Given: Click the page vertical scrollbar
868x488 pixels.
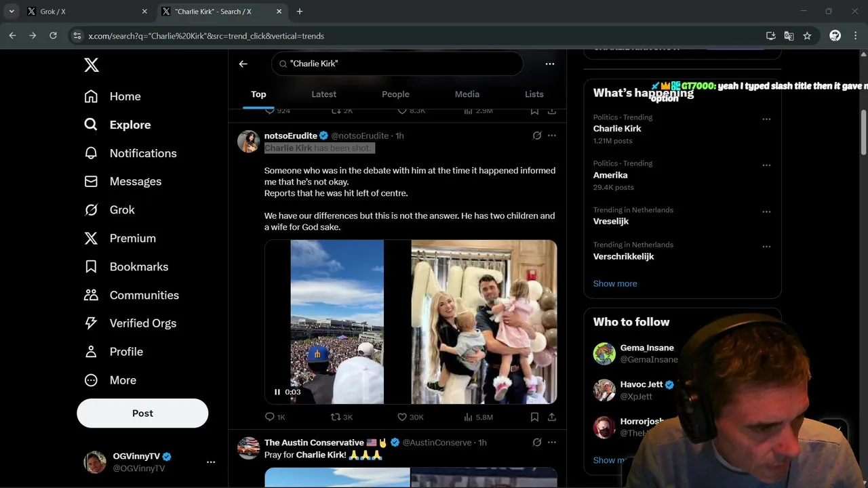Looking at the screenshot, I should tap(863, 132).
